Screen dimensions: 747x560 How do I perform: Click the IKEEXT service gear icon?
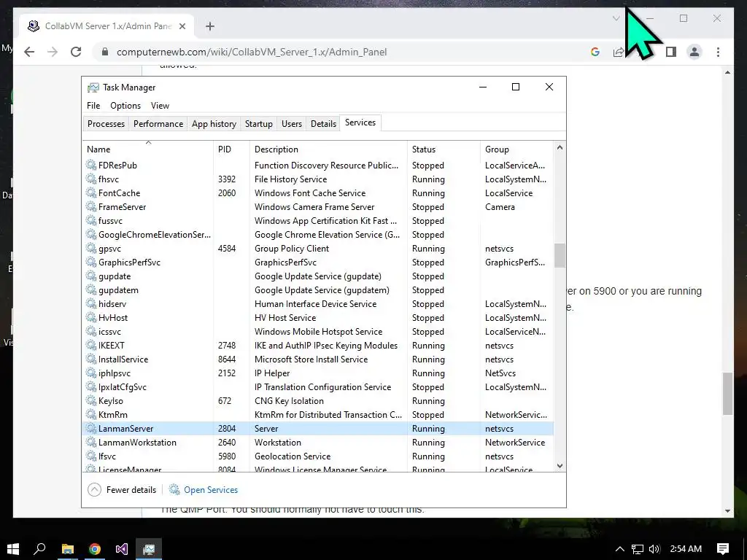[x=91, y=345]
